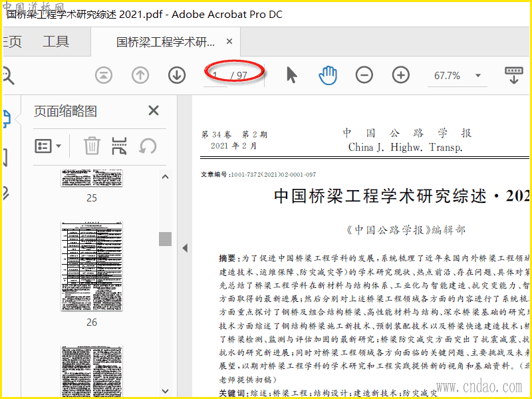Select the page 25 thumbnail
Viewport: 532px width, 399px height.
92,178
